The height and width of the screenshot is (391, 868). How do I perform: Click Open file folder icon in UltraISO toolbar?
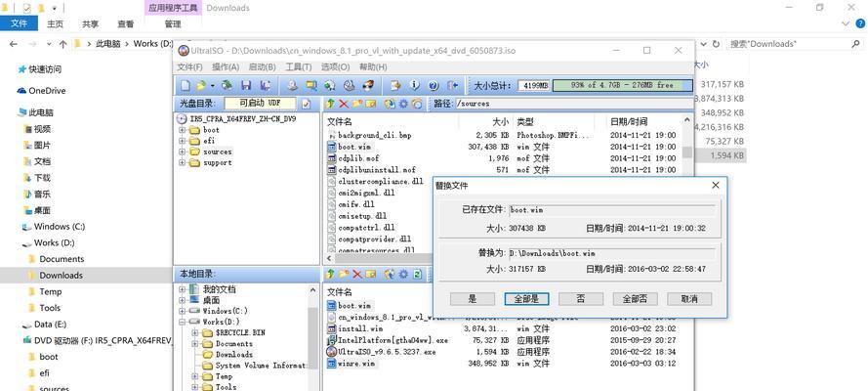[201, 85]
